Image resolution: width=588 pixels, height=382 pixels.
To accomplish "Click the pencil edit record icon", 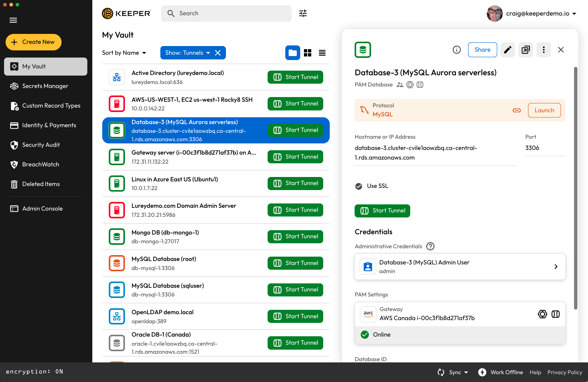I will coord(507,50).
